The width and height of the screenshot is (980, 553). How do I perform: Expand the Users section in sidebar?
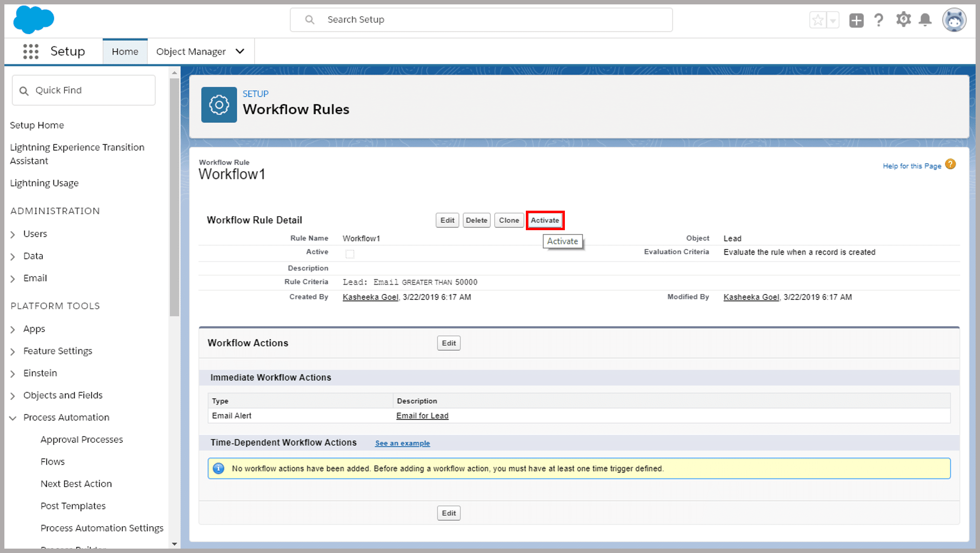[14, 234]
